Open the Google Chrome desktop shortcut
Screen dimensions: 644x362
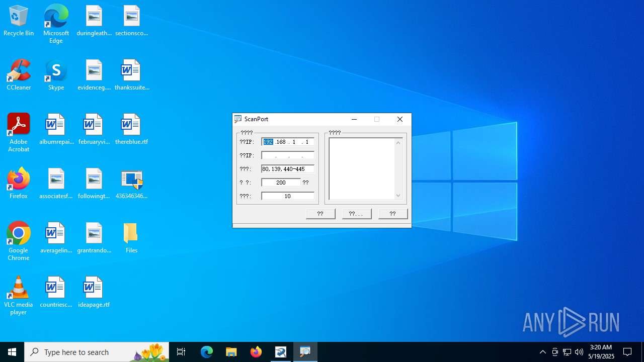point(19,241)
